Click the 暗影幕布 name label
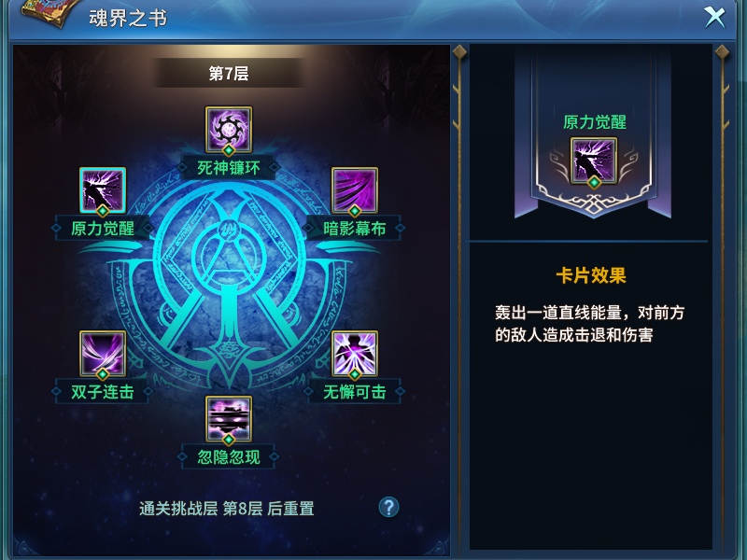This screenshot has height=560, width=747. pyautogui.click(x=355, y=229)
